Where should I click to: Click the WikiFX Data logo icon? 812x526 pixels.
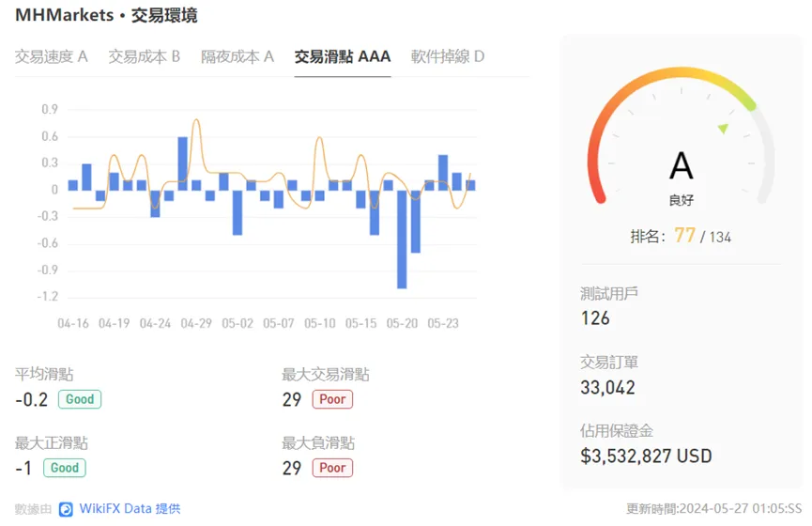[x=66, y=509]
